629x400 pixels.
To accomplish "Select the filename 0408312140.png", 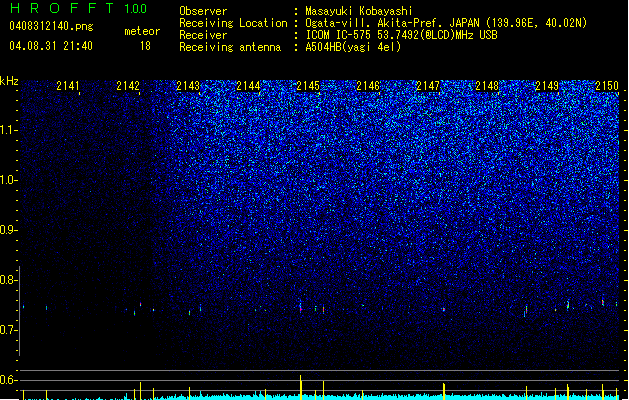I will (x=51, y=26).
